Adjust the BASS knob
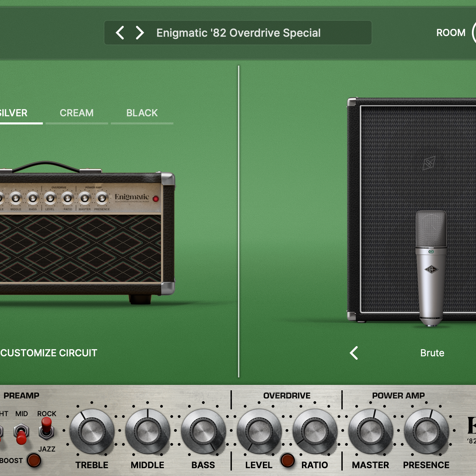 coord(203,431)
